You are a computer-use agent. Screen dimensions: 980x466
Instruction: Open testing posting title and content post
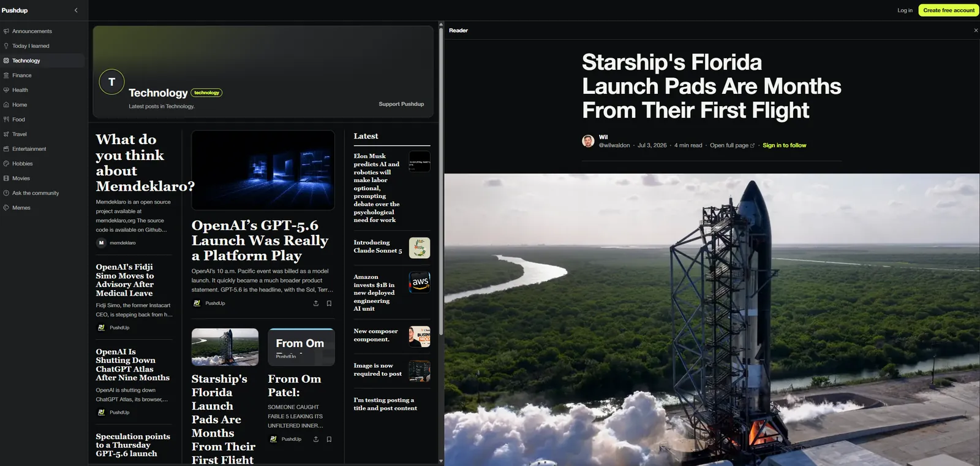tap(385, 404)
